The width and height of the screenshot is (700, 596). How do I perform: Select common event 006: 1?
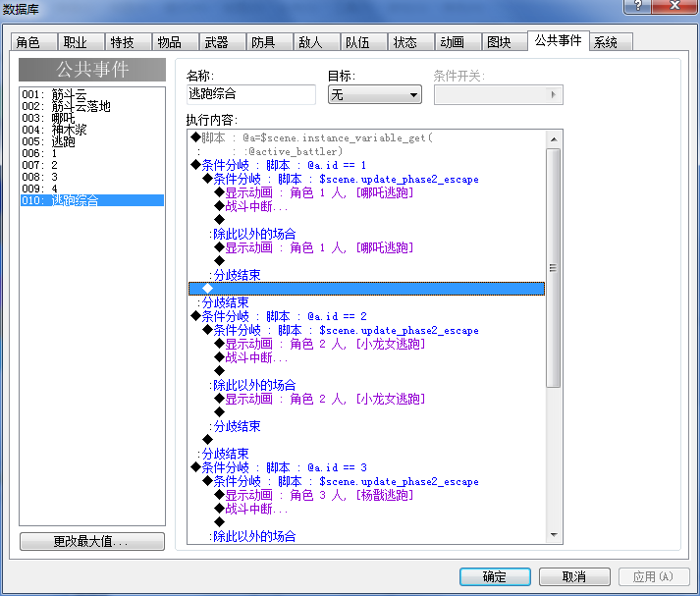click(x=92, y=153)
